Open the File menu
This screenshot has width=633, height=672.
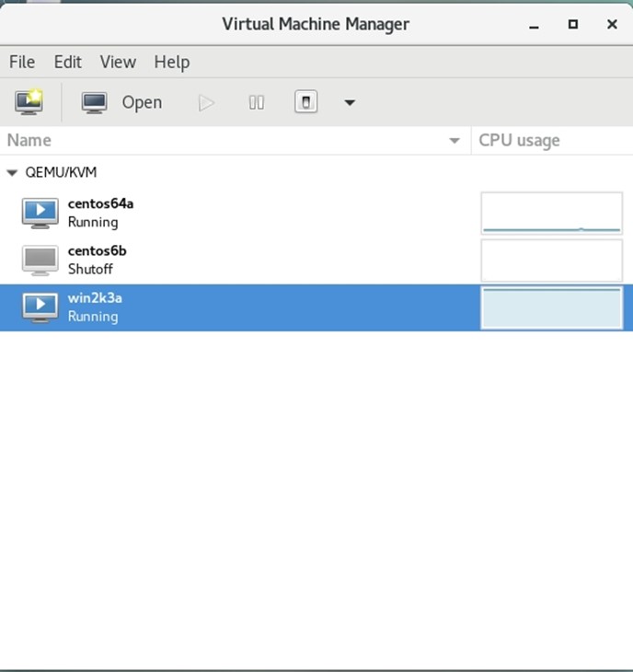[x=22, y=63]
